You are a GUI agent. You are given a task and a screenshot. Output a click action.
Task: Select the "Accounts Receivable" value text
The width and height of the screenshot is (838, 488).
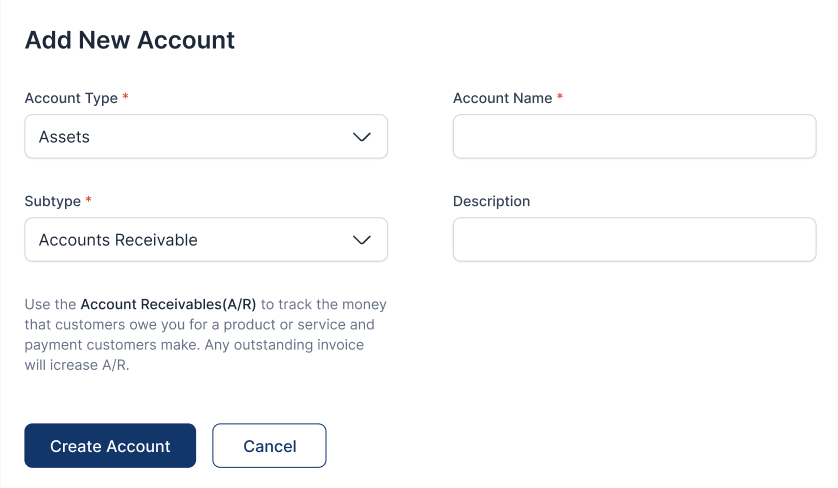pos(118,240)
